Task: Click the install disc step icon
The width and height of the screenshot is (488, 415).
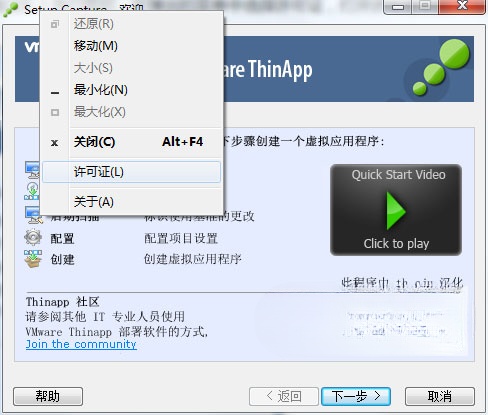Action: [x=32, y=191]
